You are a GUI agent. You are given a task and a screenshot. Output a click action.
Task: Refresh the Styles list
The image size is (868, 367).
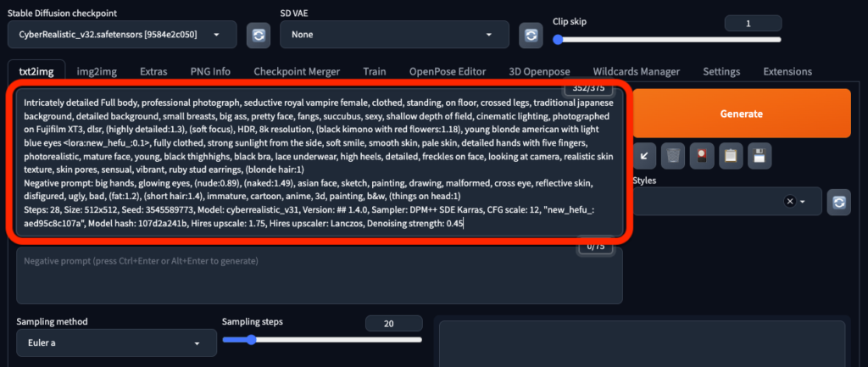coord(838,202)
